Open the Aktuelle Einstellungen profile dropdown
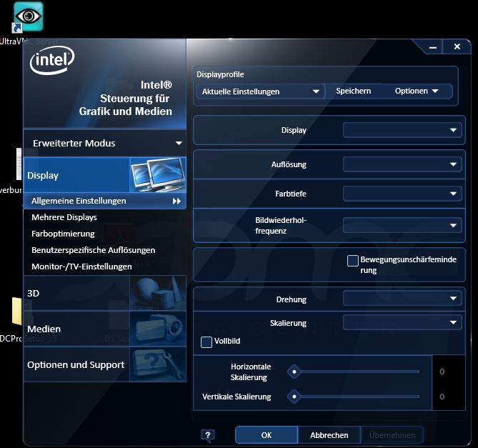Image resolution: width=478 pixels, height=448 pixels. pyautogui.click(x=261, y=91)
